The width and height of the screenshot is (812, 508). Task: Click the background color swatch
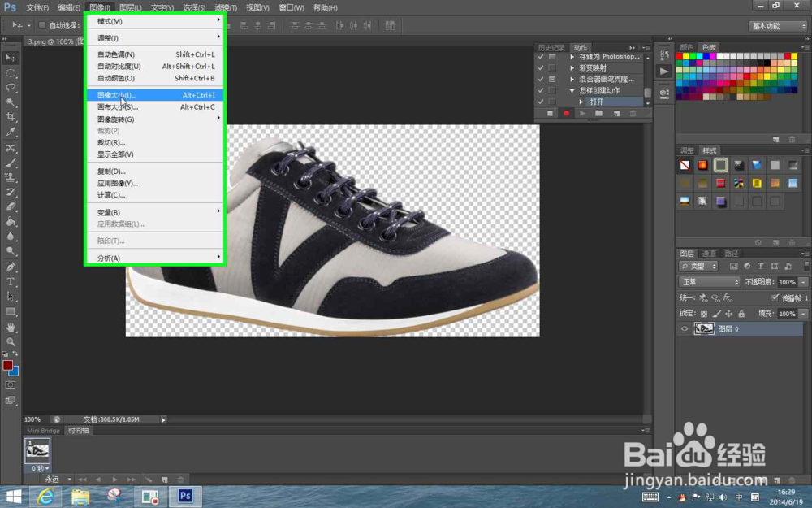pyautogui.click(x=15, y=371)
